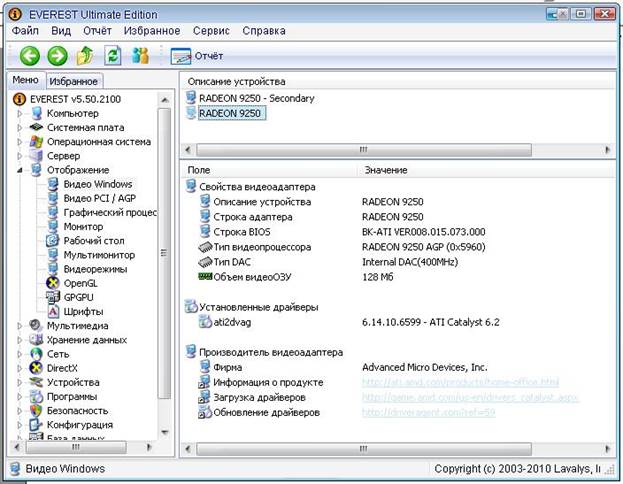Expand the Компьютер tree node
The width and height of the screenshot is (623, 484).
pos(19,114)
